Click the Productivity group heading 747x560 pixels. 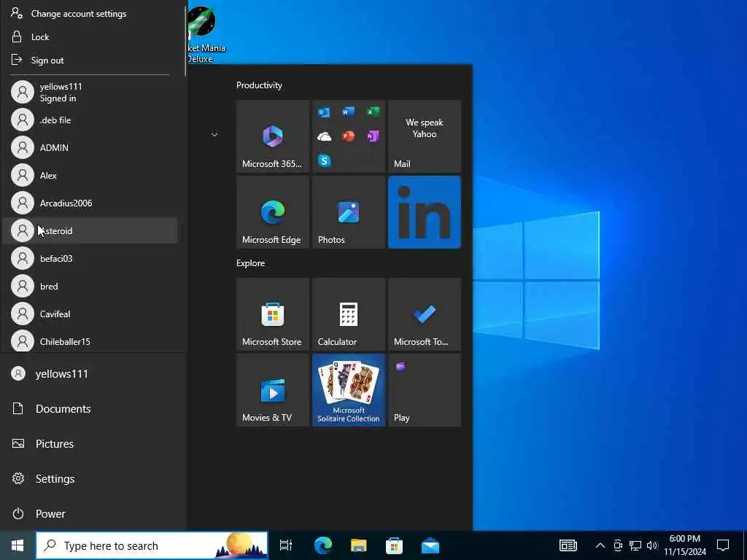click(x=259, y=85)
